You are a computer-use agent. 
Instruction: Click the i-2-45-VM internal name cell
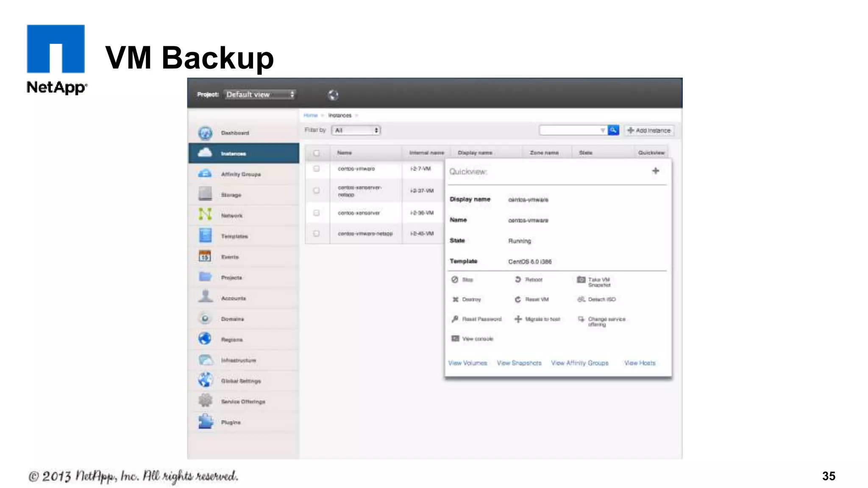pyautogui.click(x=422, y=233)
